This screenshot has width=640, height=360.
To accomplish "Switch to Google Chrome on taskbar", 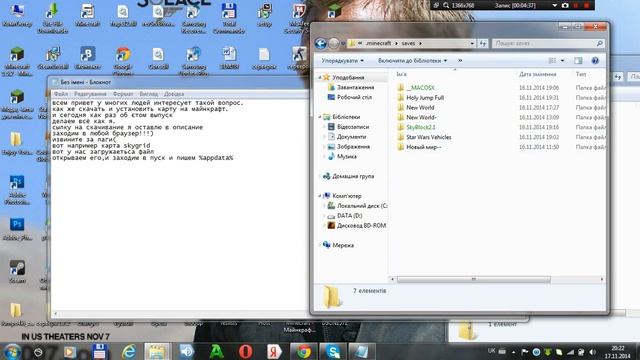I will (304, 351).
